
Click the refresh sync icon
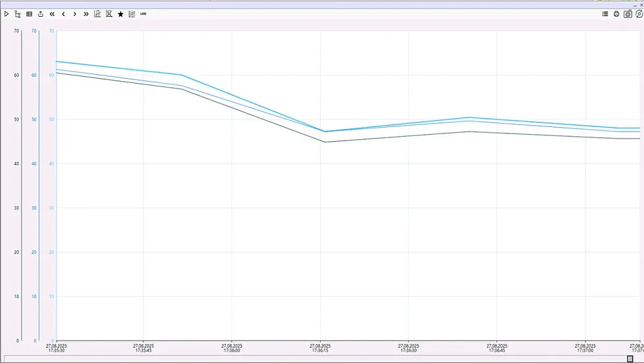click(639, 14)
